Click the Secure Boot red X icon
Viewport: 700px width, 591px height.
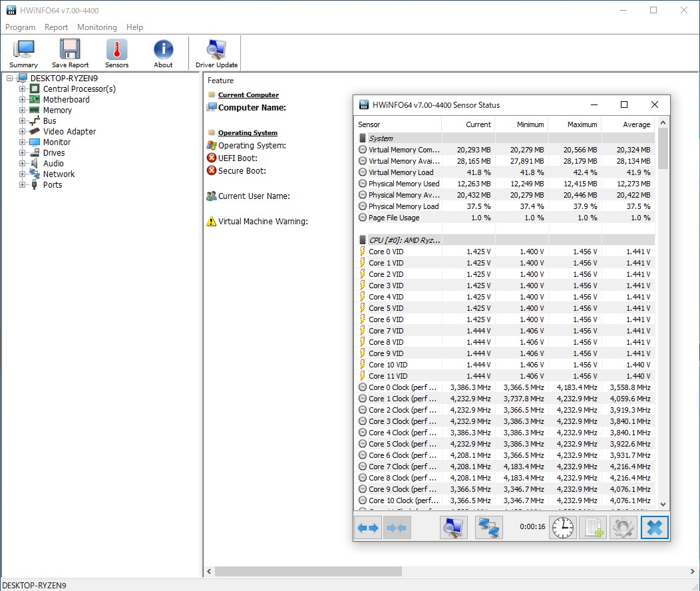(x=212, y=170)
